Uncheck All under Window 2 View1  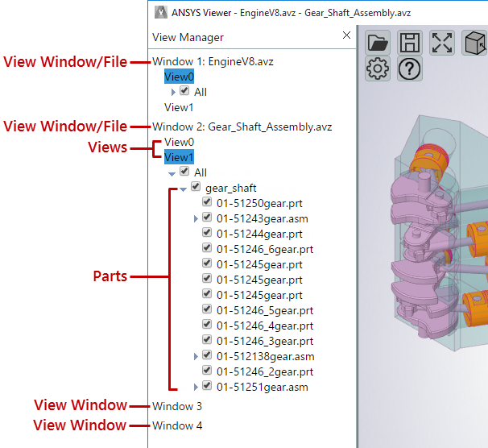pos(184,172)
